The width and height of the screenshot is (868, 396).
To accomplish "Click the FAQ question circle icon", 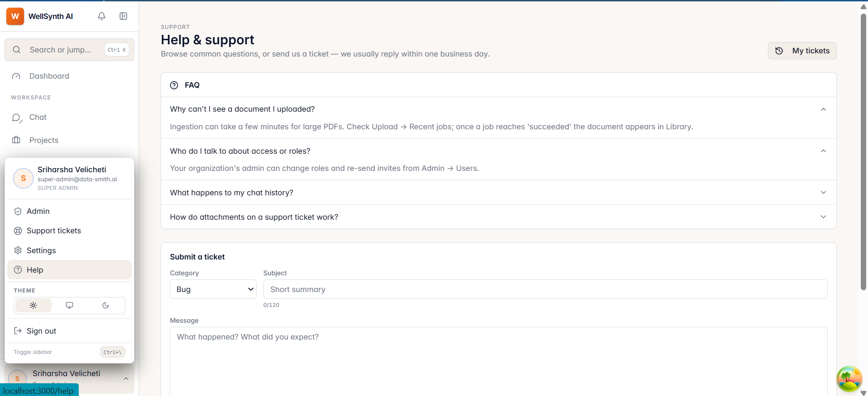I will 174,85.
